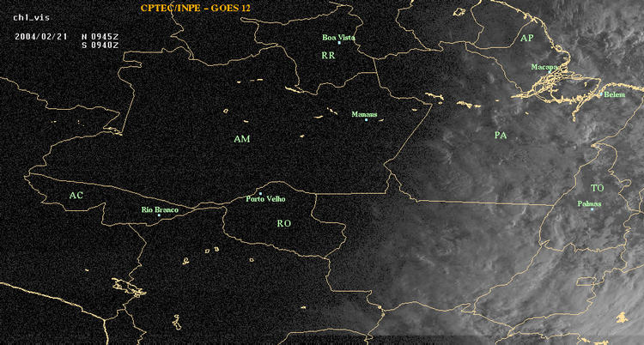
Task: Select the AM state label
Action: 242,139
